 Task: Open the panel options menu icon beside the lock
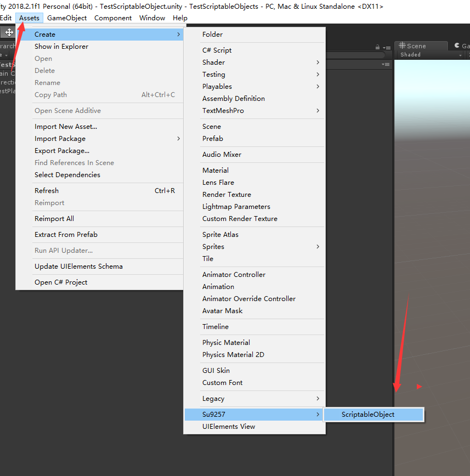(x=387, y=48)
